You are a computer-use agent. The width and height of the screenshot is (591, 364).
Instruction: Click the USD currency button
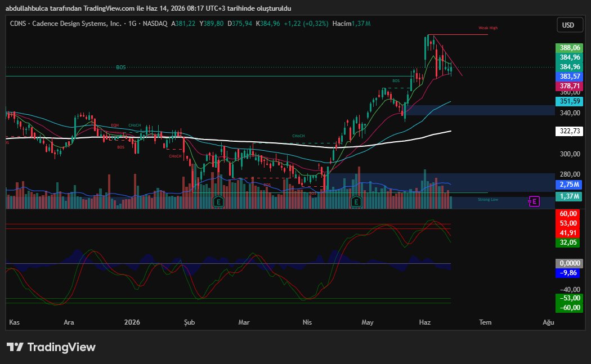click(570, 25)
